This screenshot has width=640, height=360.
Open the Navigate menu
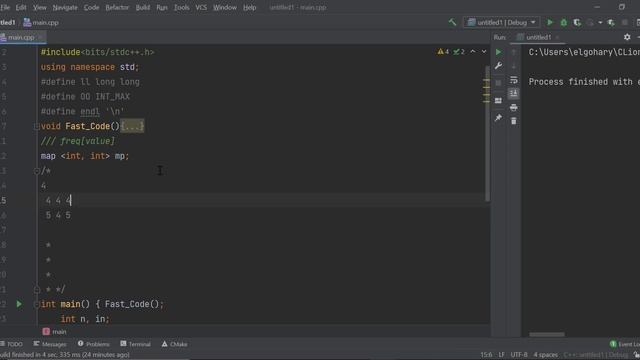(65, 7)
